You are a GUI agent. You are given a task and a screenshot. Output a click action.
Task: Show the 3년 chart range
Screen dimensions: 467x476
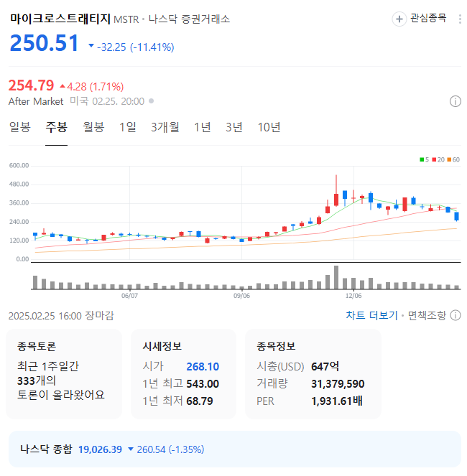[234, 127]
